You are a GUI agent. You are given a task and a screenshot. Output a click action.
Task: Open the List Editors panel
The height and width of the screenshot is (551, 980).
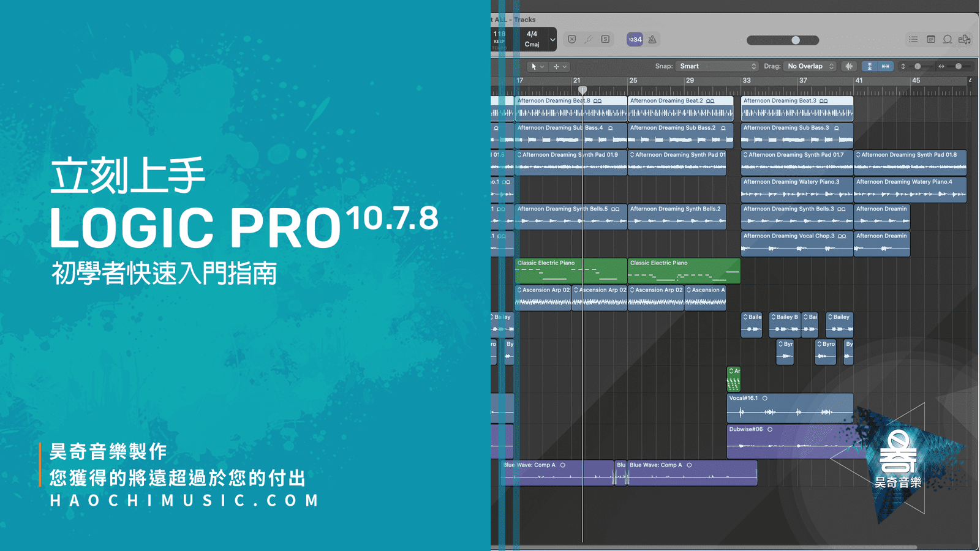[913, 39]
